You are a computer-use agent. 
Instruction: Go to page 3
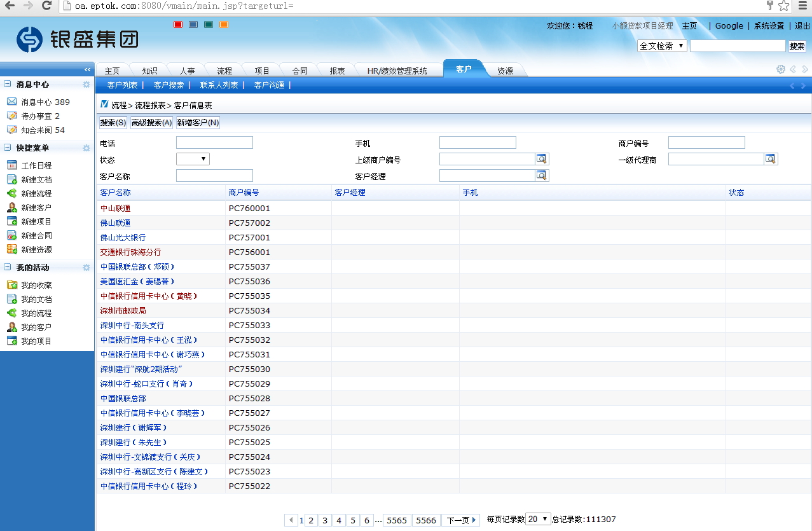point(325,520)
